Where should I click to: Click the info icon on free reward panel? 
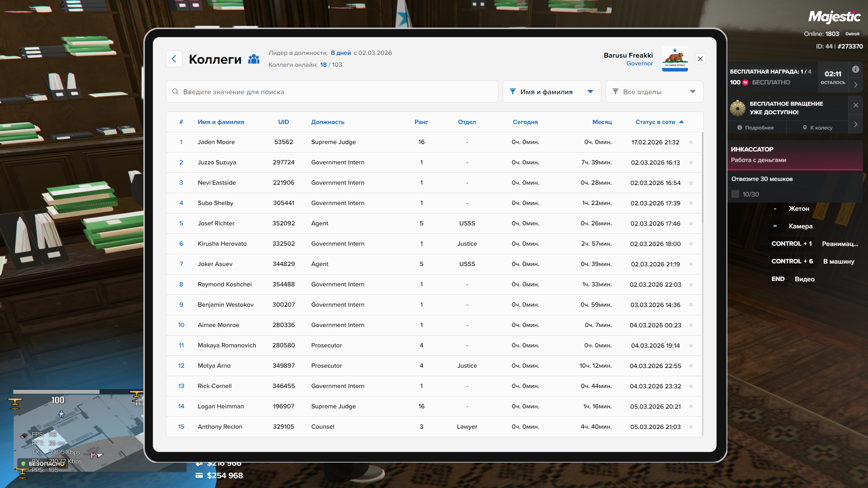(x=855, y=69)
